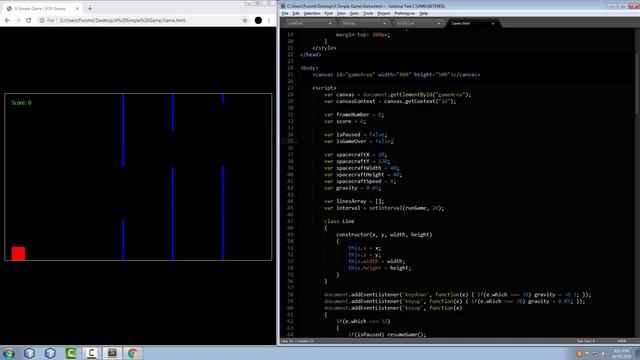Close the third Sublime Text tab
The width and height of the screenshot is (640, 360).
[439, 24]
